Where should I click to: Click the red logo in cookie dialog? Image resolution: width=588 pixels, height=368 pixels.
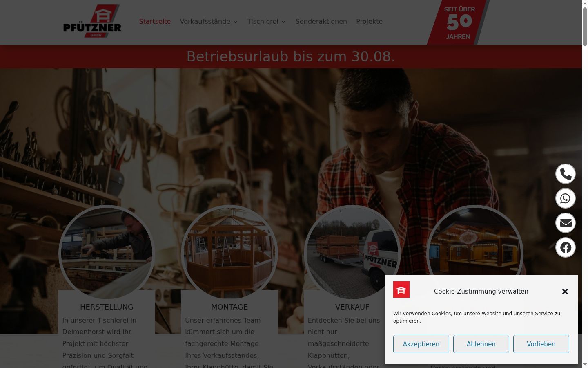(401, 289)
